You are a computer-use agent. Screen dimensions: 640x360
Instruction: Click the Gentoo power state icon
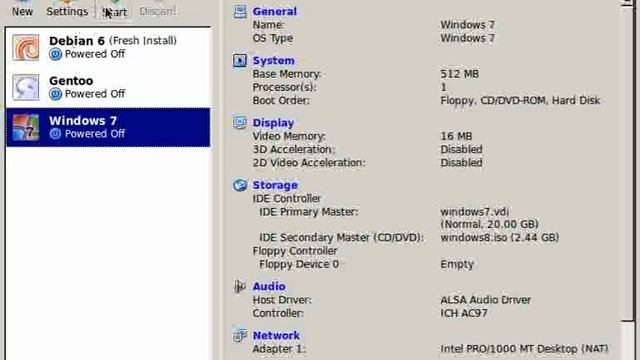pos(55,94)
